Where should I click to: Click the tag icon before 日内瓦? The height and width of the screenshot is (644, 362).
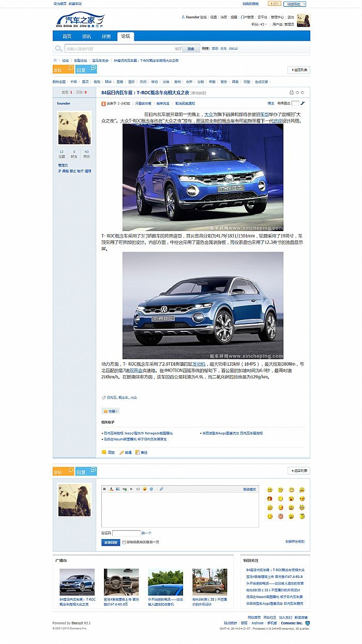[x=103, y=397]
